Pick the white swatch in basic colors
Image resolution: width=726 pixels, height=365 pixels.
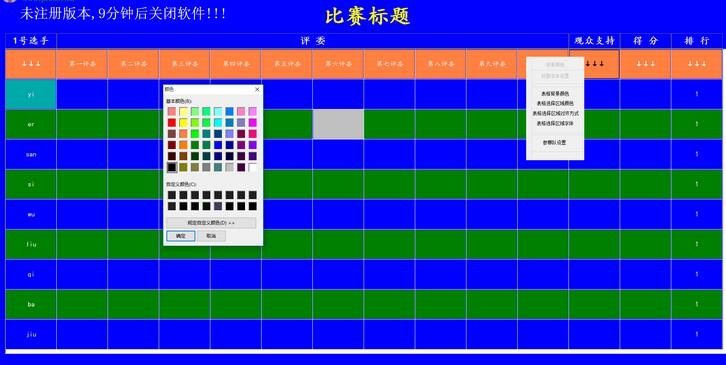coord(253,167)
